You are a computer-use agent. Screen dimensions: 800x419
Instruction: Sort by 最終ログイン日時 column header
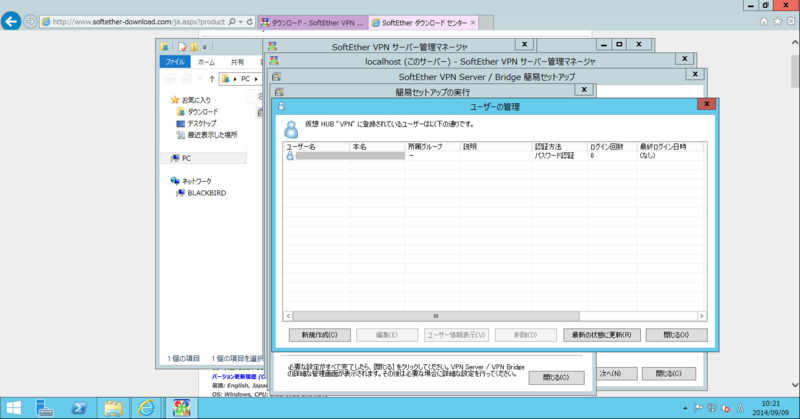coord(670,146)
